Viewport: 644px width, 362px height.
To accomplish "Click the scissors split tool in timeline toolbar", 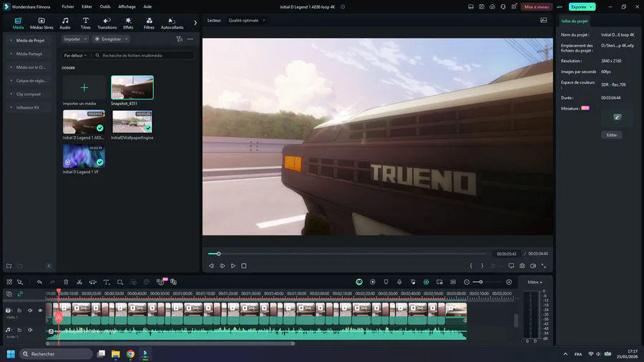I will tap(79, 282).
